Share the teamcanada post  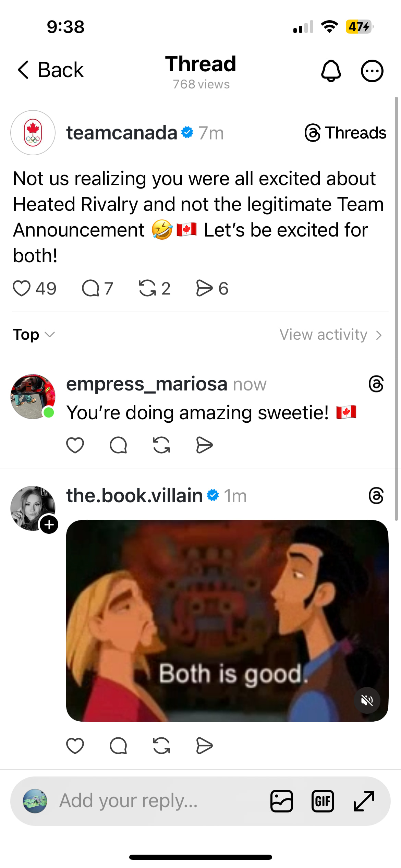tap(204, 288)
